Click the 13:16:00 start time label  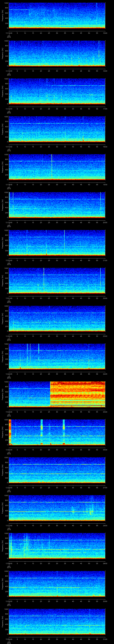coord(9,109)
